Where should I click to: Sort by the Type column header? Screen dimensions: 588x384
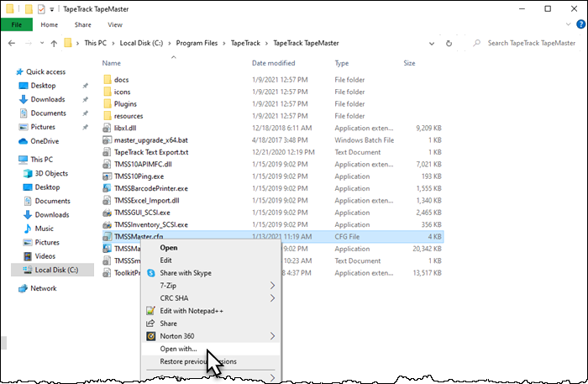[x=342, y=63]
